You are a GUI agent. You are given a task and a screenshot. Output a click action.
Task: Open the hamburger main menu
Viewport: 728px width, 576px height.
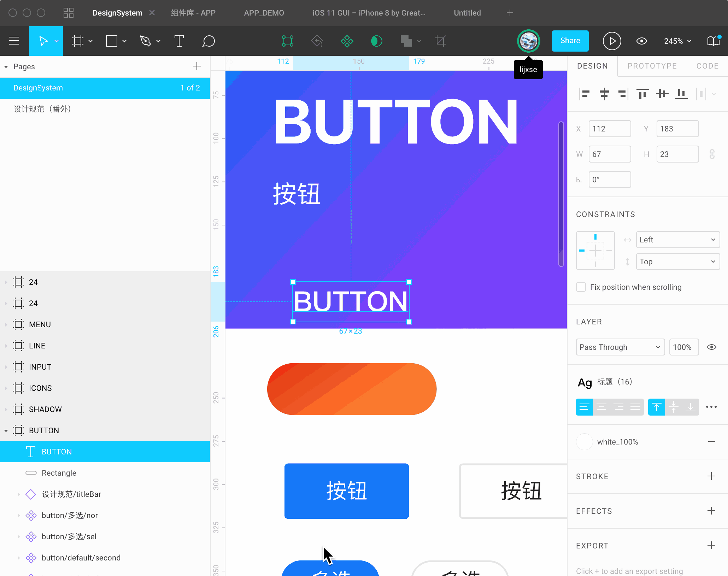pos(14,41)
